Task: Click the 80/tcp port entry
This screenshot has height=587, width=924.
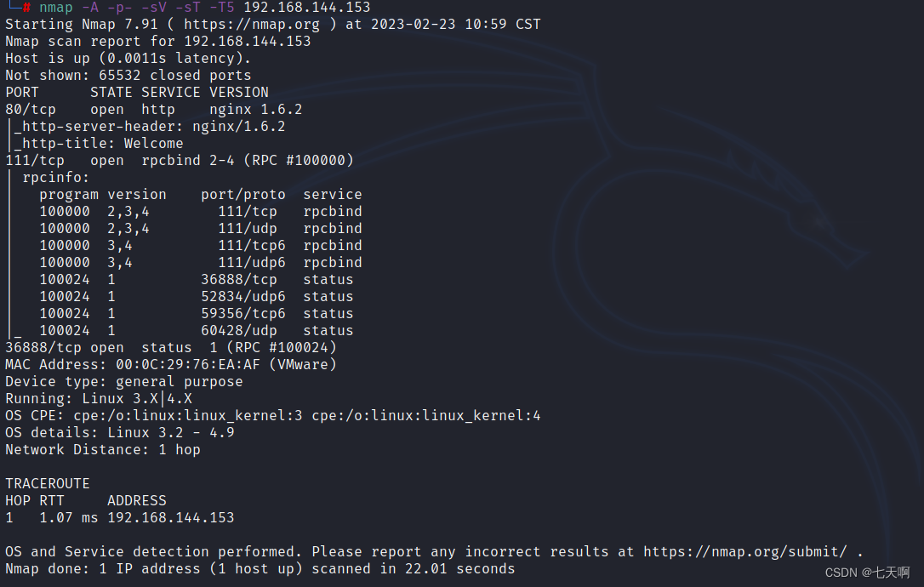Action: 31,110
